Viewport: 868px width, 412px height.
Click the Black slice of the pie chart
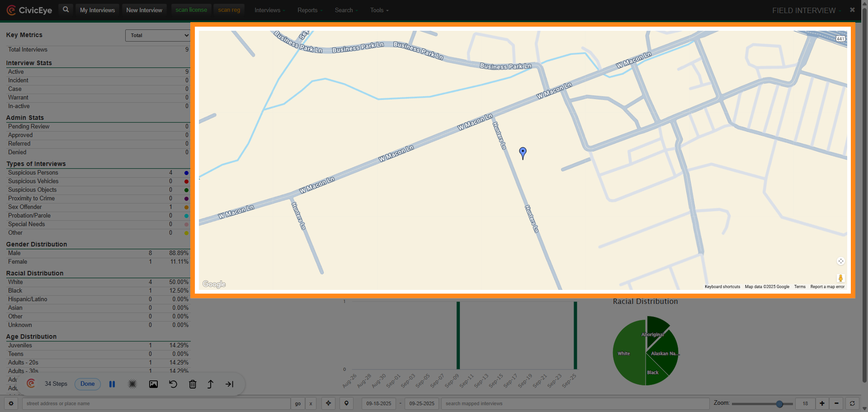[655, 371]
